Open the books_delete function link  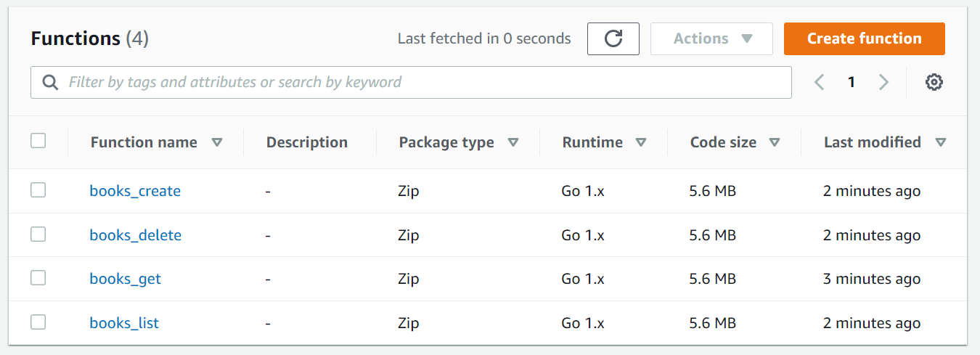[x=136, y=235]
